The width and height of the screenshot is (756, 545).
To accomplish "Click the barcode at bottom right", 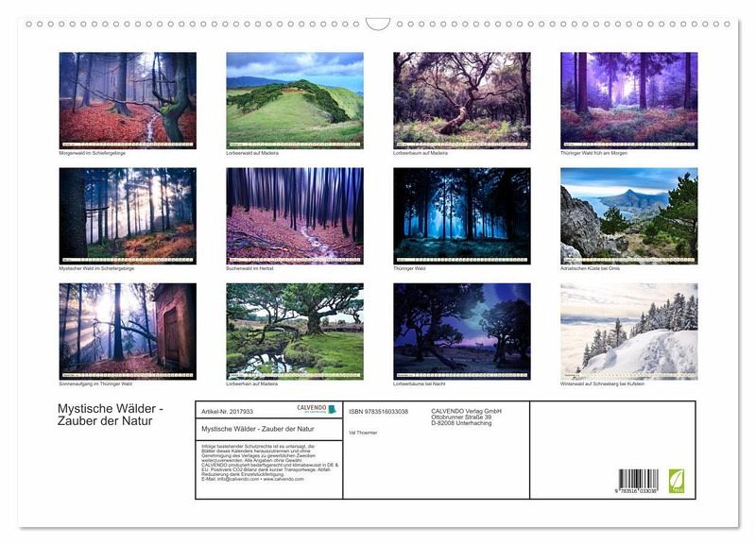I will pos(638,482).
